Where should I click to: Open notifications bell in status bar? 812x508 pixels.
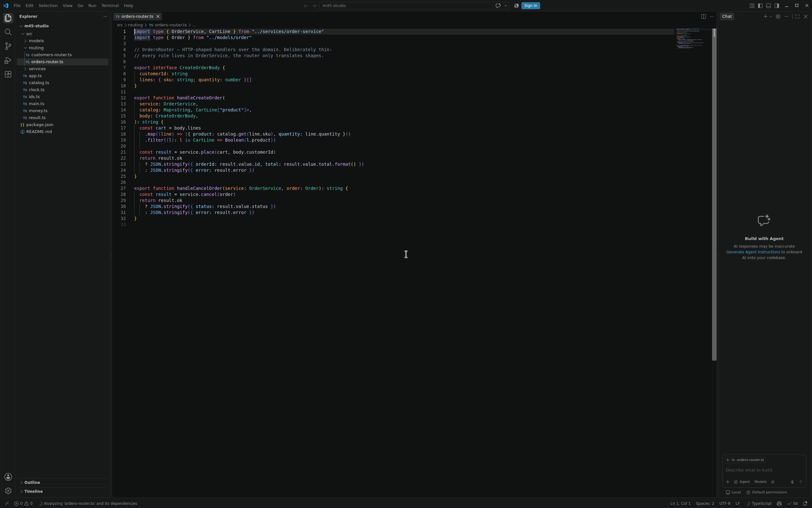pyautogui.click(x=805, y=503)
